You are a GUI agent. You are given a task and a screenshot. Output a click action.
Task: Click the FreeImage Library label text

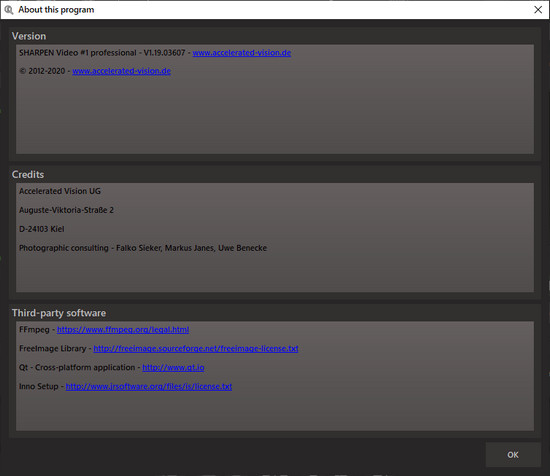53,349
